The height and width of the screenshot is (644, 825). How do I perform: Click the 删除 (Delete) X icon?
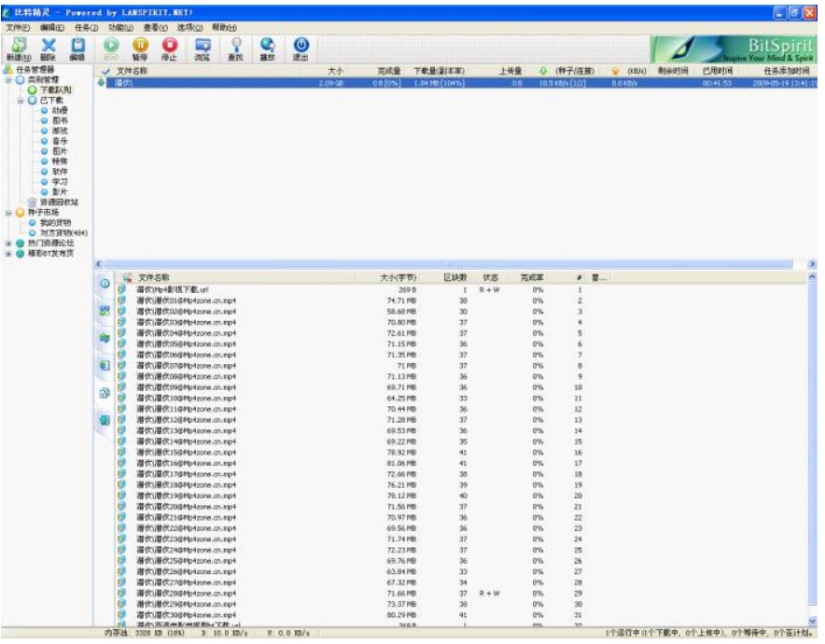[49, 45]
